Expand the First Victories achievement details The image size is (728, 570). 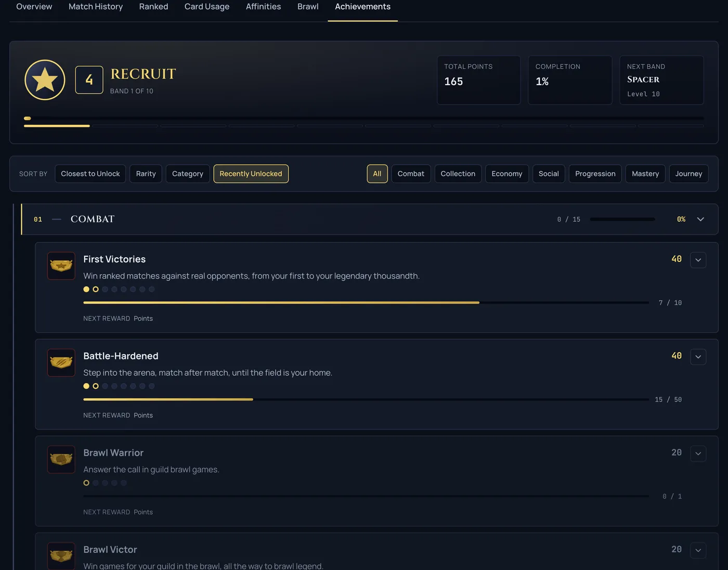click(698, 260)
